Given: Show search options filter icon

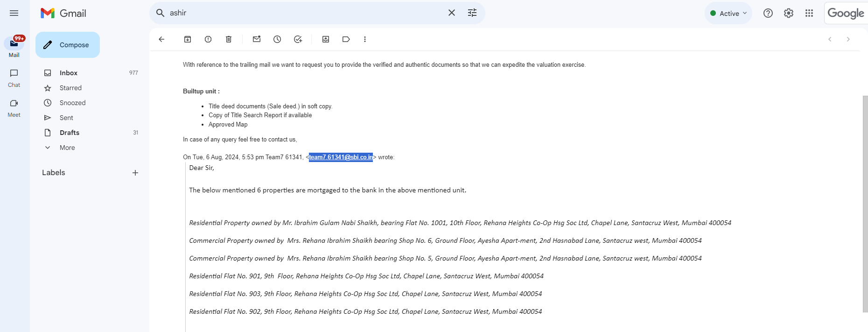Looking at the screenshot, I should pos(472,13).
